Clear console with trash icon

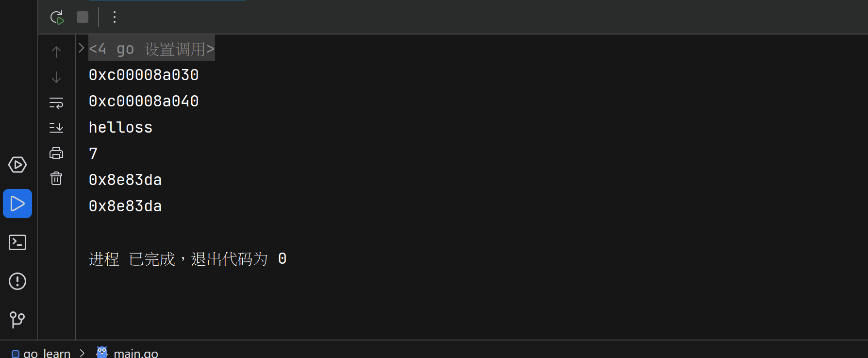click(x=56, y=179)
